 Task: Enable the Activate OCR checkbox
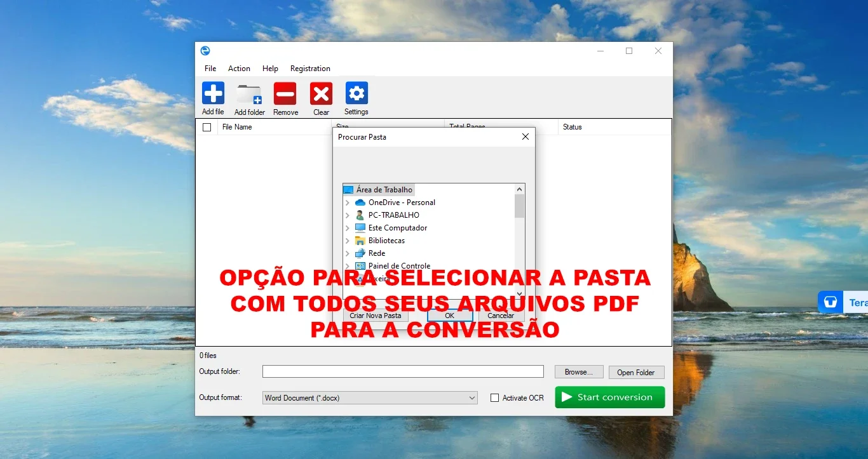click(494, 398)
